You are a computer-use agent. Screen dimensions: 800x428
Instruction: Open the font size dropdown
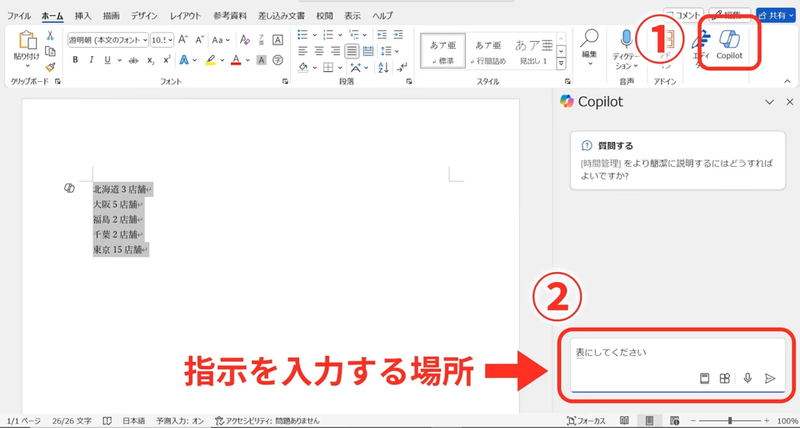tap(170, 40)
